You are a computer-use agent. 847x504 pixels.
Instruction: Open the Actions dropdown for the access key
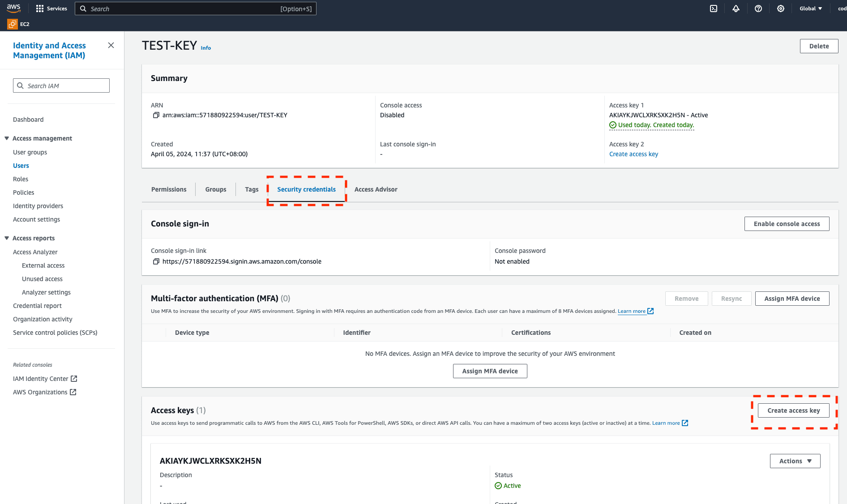[795, 461]
